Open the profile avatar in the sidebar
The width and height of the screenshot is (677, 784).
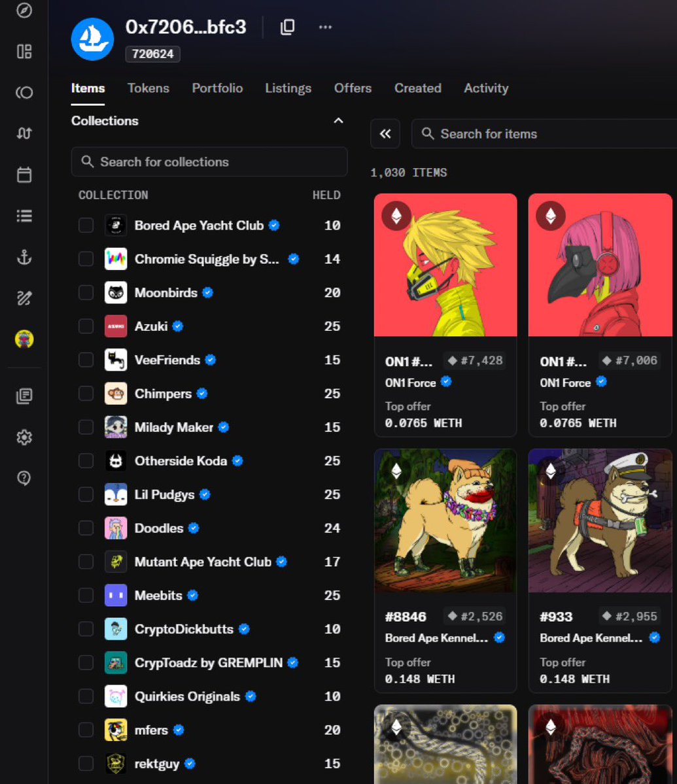pos(24,339)
